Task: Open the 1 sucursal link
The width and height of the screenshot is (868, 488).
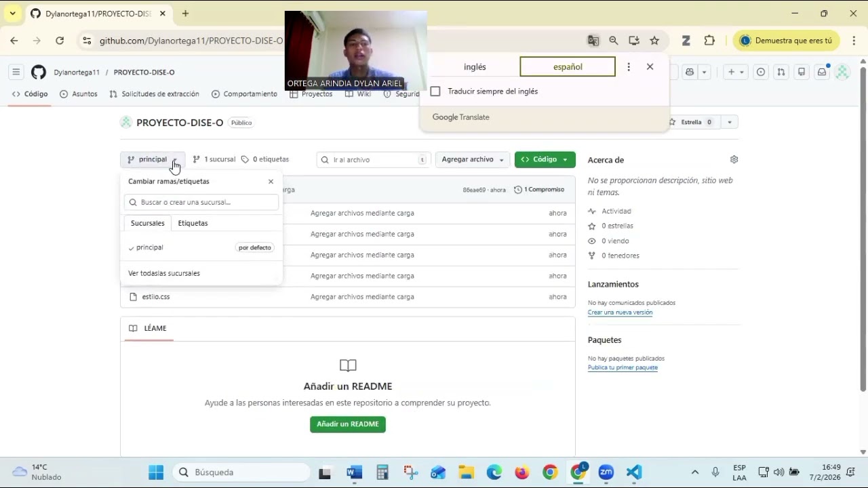Action: coord(214,159)
